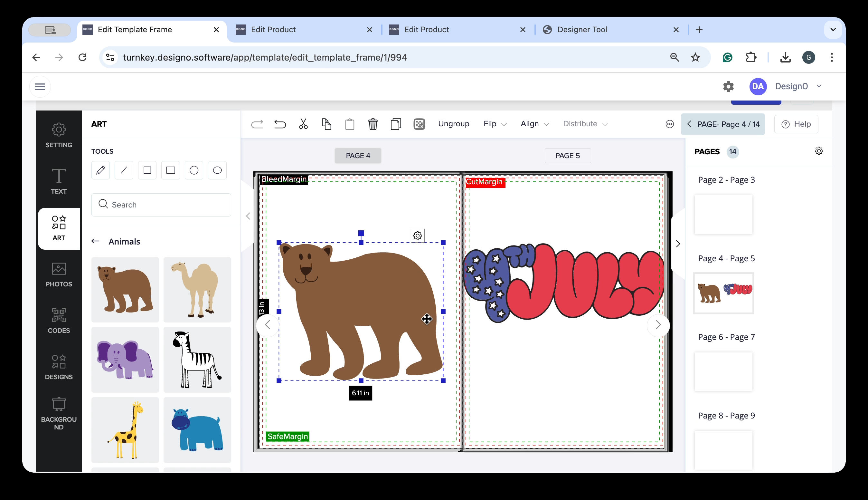Open the Flip dropdown
Image resolution: width=868 pixels, height=500 pixels.
[x=495, y=124]
